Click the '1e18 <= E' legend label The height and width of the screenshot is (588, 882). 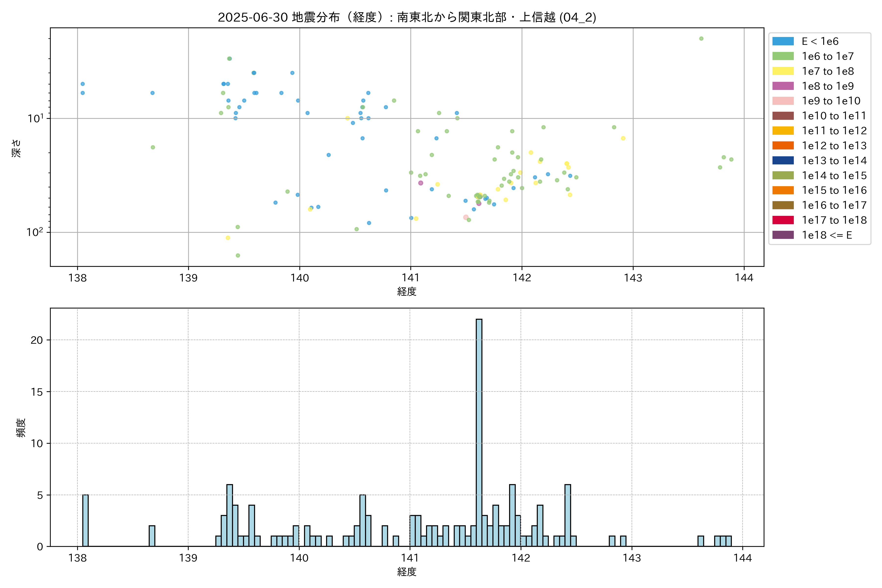[826, 235]
